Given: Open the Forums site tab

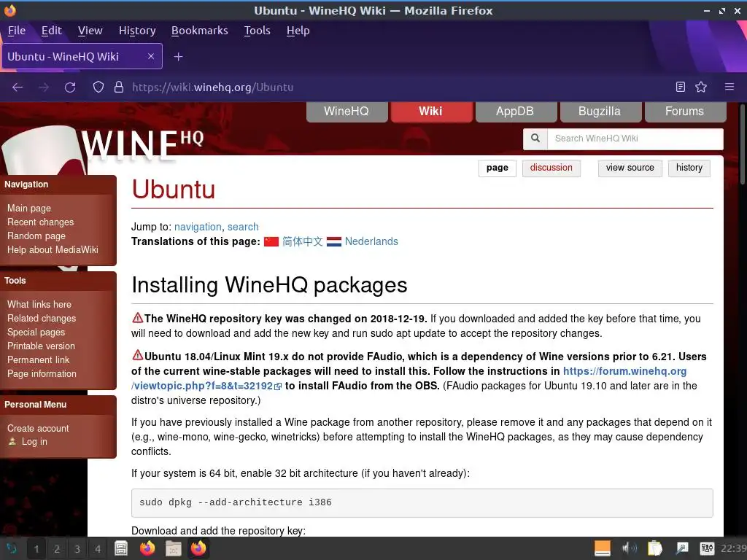Looking at the screenshot, I should click(684, 112).
